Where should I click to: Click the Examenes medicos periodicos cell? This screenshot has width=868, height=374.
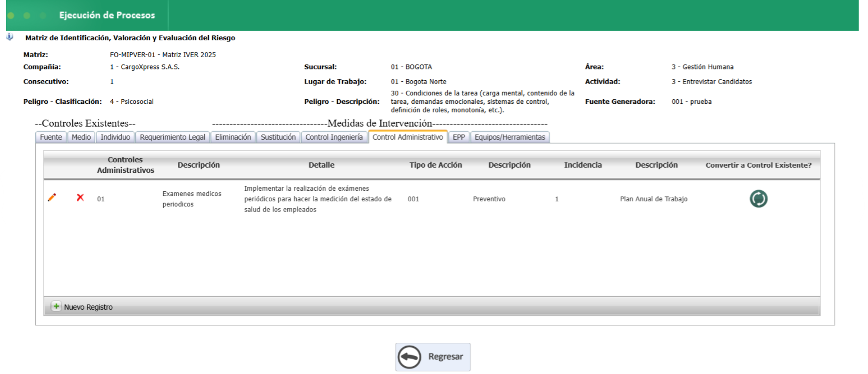click(x=192, y=199)
